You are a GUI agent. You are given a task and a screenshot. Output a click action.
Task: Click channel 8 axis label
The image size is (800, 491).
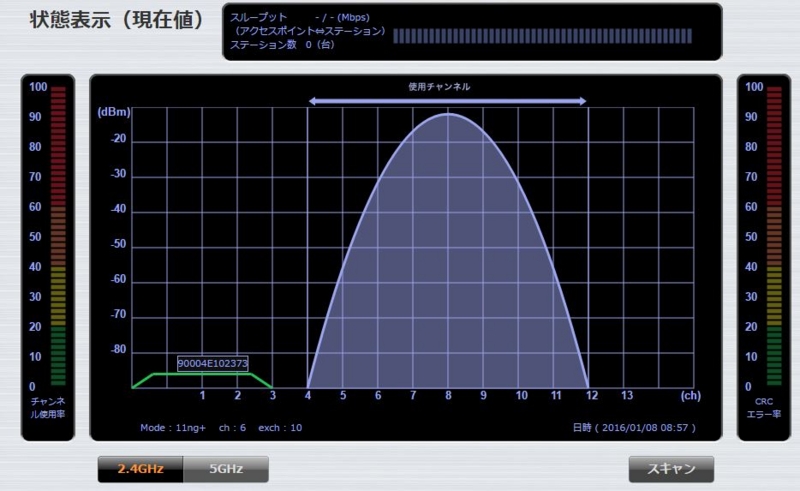tap(448, 395)
